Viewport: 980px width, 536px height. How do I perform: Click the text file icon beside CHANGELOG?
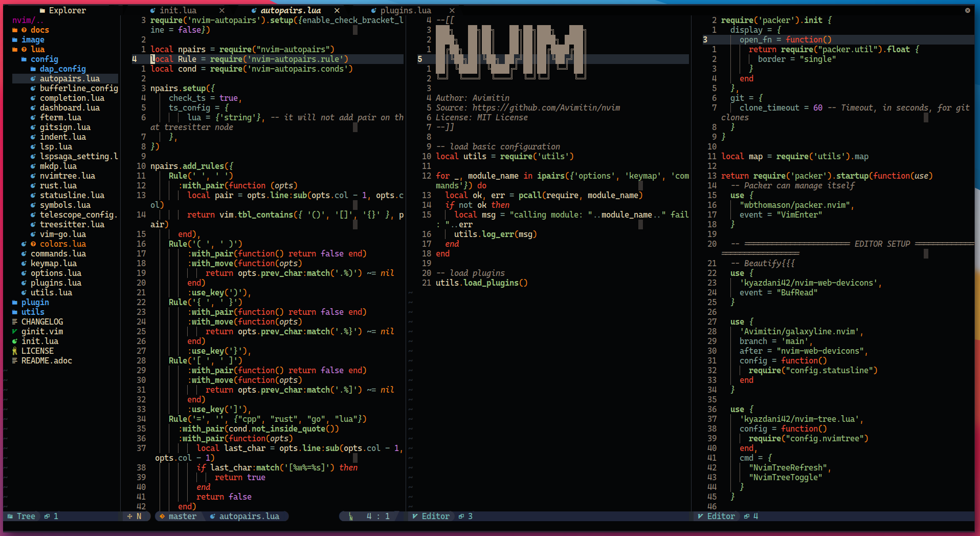15,321
